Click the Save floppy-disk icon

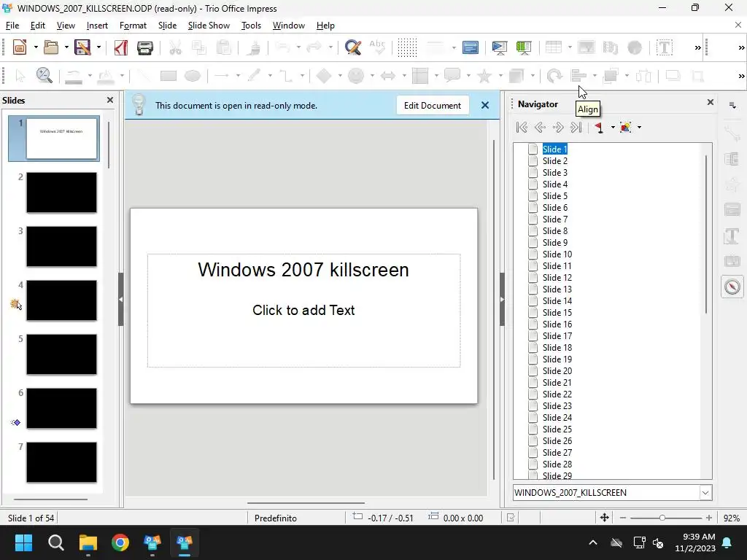[82, 47]
